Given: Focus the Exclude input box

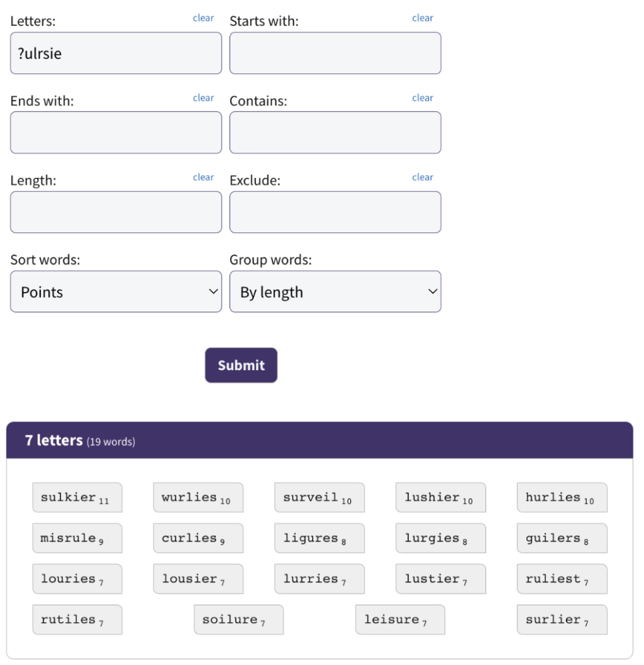Looking at the screenshot, I should point(335,212).
